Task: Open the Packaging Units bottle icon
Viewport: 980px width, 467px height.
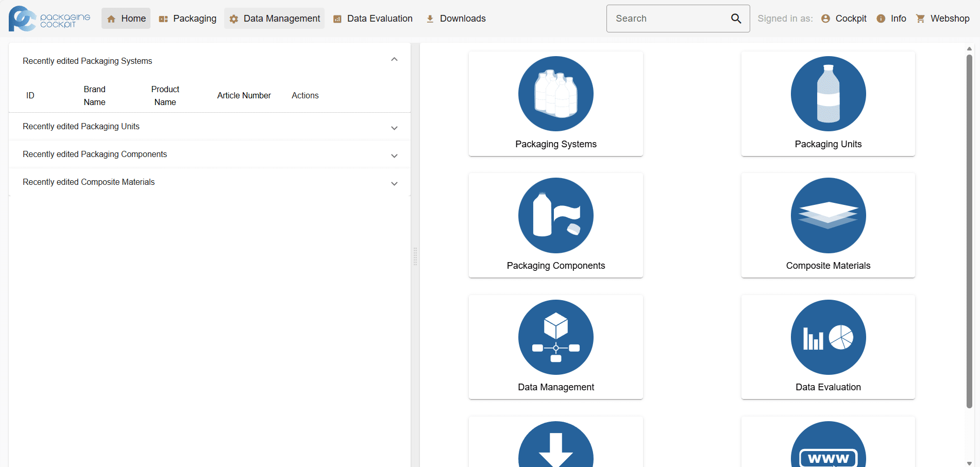Action: (828, 94)
